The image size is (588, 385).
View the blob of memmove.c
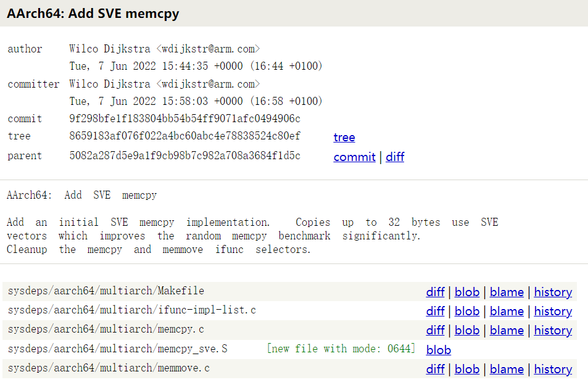point(466,369)
